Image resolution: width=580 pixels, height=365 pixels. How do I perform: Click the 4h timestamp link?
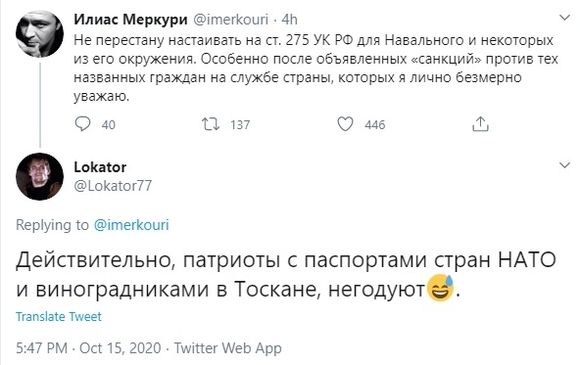pos(289,19)
